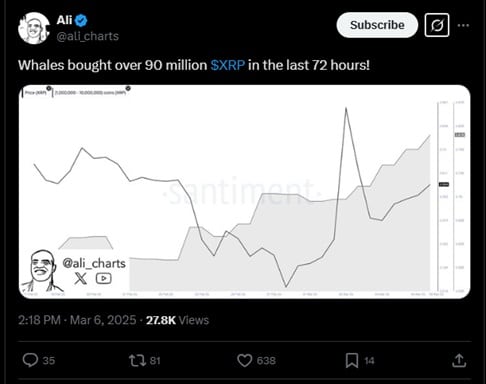The width and height of the screenshot is (486, 384).
Task: Click the tweet timestamp Mar 6, 2025
Action: tap(103, 320)
